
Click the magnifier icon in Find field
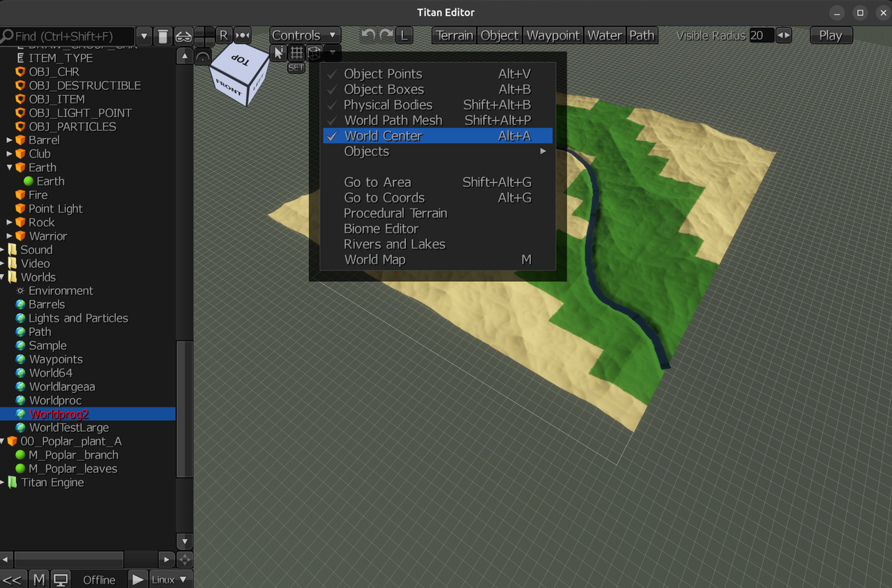[x=7, y=36]
